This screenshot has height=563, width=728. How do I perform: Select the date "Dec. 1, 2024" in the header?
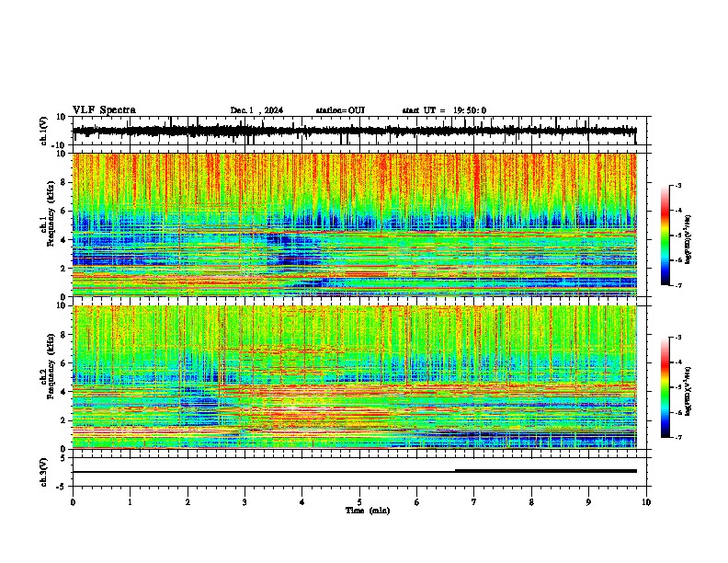pyautogui.click(x=256, y=110)
